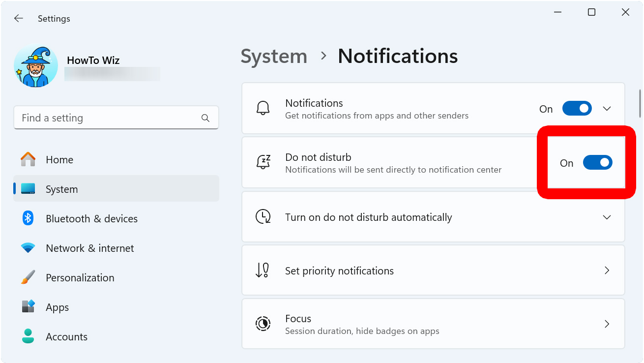
Task: Click the notifications bell icon
Action: click(263, 108)
